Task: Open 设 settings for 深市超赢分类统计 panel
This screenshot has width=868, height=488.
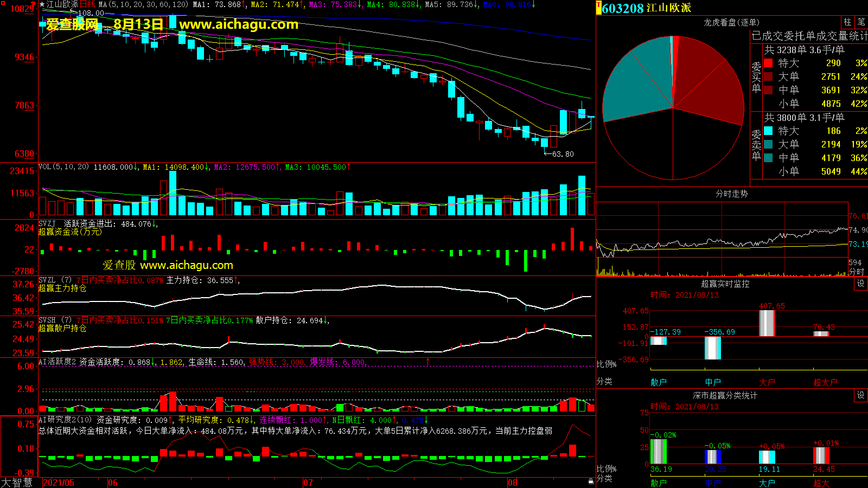Action: click(860, 395)
